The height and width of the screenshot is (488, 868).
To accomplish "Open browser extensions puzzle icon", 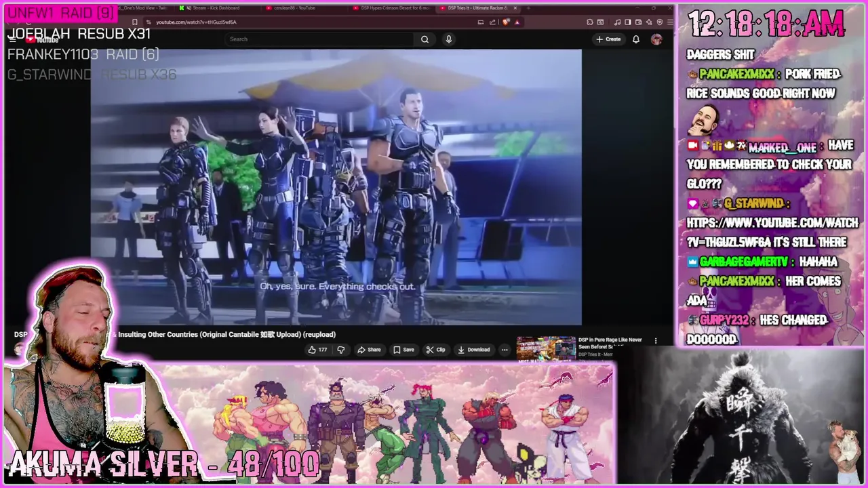I will [589, 22].
